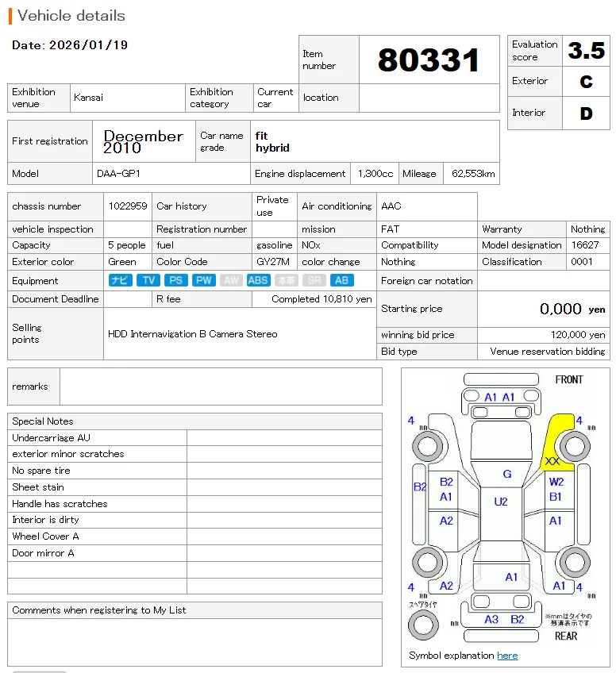
Task: Click the model code DAA-GP1
Action: (x=118, y=173)
